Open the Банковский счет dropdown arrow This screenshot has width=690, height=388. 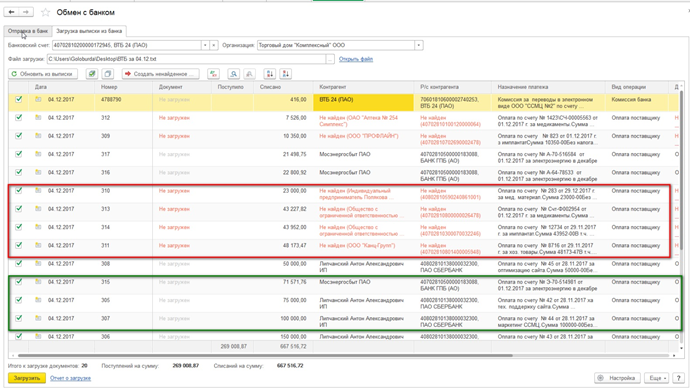(205, 45)
